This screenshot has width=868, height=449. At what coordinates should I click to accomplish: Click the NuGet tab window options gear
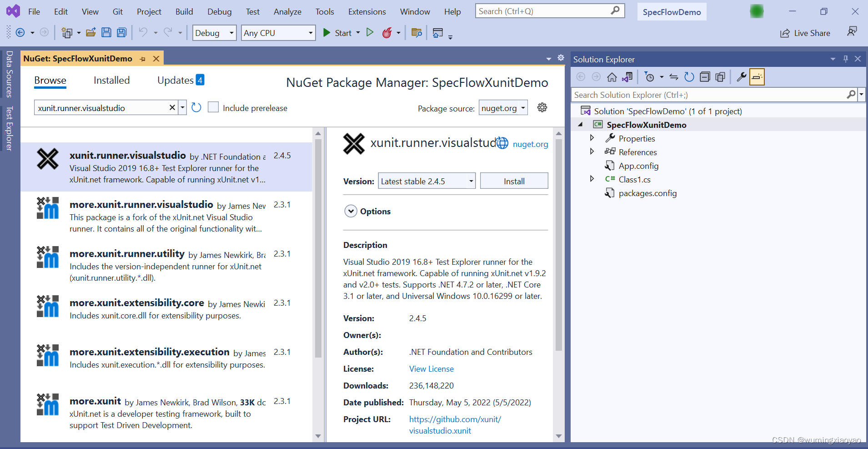(x=561, y=58)
